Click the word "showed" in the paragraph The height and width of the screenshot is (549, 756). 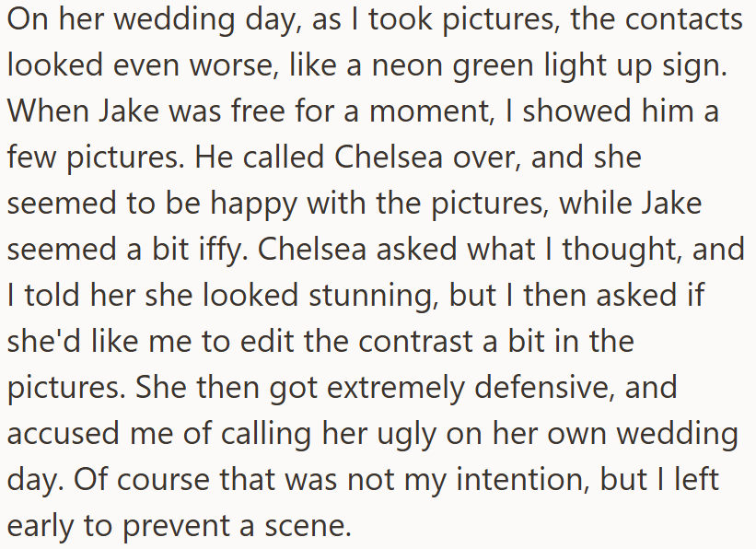(576, 111)
